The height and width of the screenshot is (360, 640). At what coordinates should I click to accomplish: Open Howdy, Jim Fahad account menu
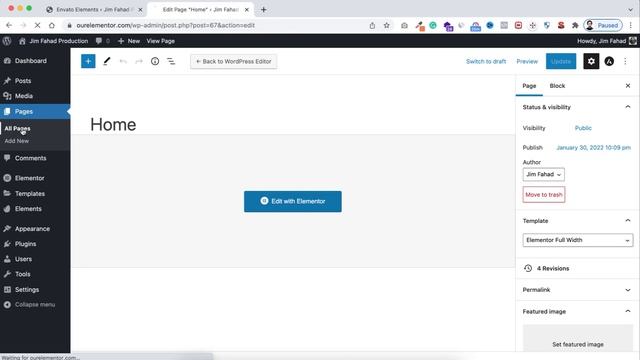click(x=607, y=41)
